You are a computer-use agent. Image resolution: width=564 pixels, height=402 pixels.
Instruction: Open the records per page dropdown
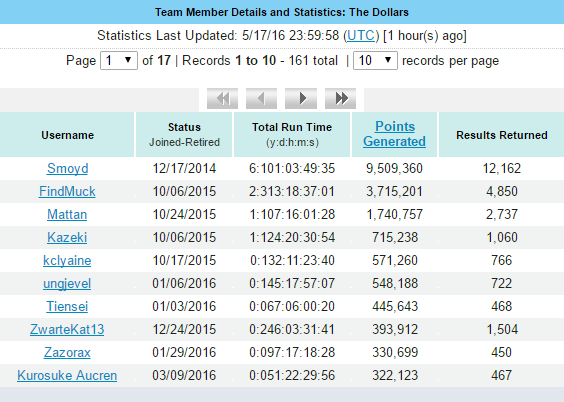pos(375,60)
